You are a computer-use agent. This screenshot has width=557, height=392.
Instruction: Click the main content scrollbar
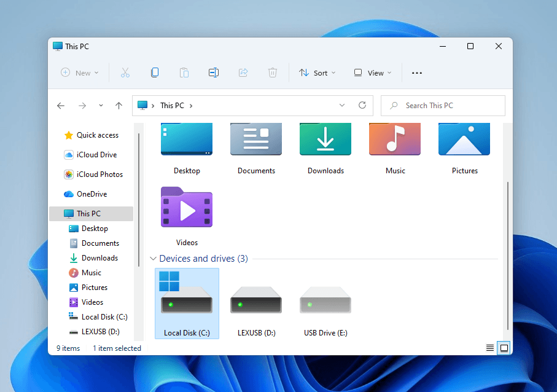click(508, 256)
